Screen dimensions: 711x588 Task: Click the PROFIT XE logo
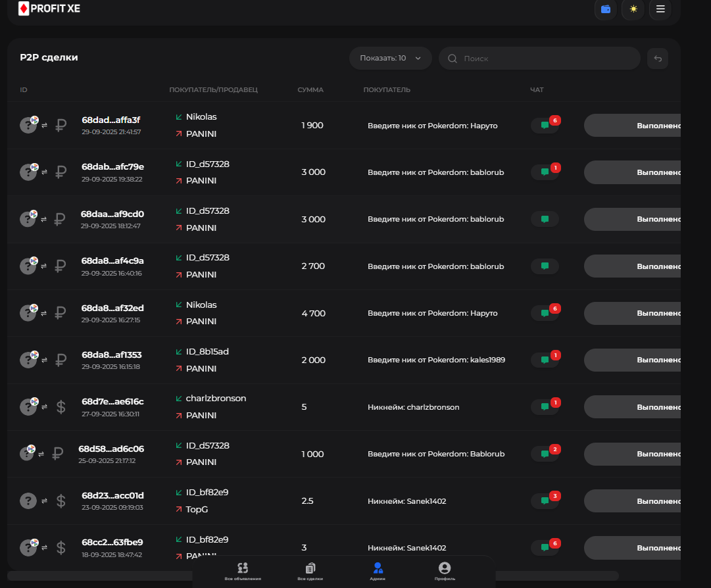[49, 9]
